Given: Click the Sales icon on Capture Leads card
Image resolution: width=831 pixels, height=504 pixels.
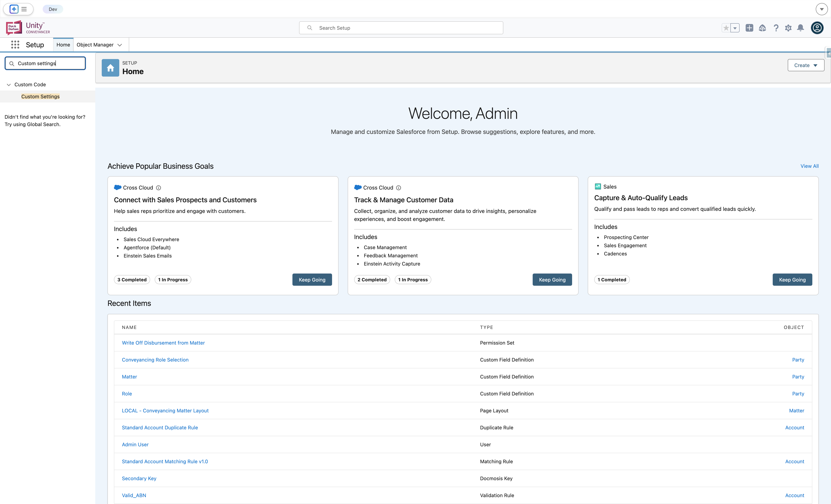Looking at the screenshot, I should 598,186.
